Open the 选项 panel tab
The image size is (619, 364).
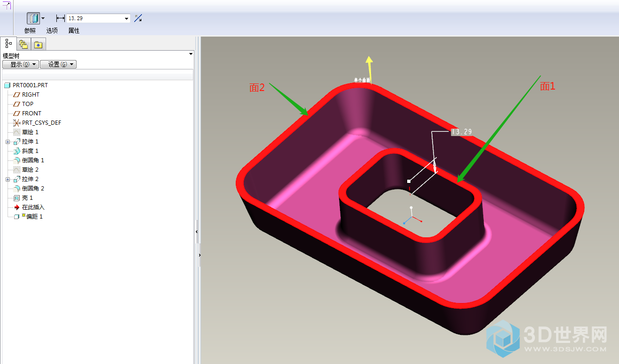point(52,30)
